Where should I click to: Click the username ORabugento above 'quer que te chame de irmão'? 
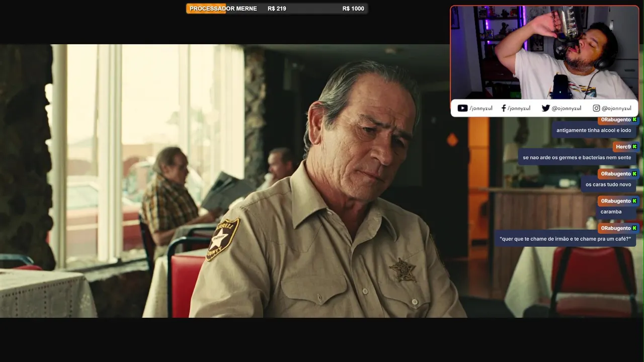pos(615,228)
